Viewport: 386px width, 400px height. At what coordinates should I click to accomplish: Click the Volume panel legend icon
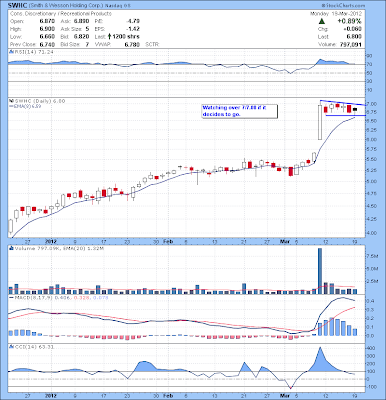pos(11,248)
